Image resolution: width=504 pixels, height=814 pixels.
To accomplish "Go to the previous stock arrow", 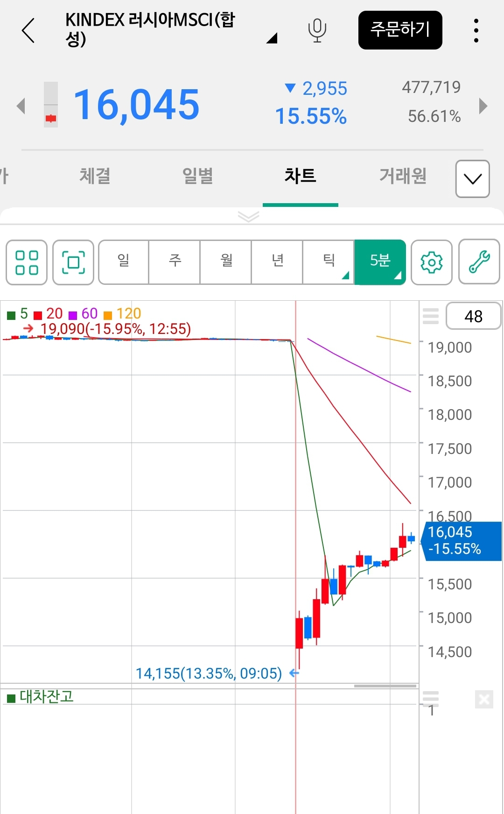I will (x=21, y=106).
